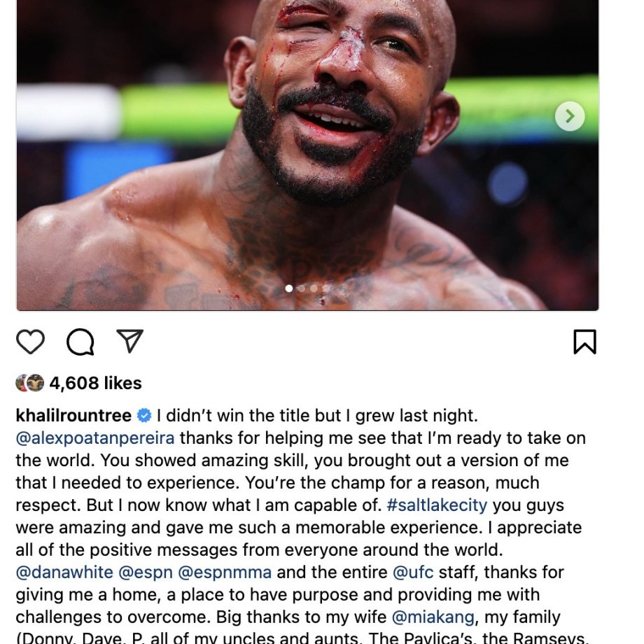Screen dimensions: 644x644
Task: Open the @miakang profile mention
Action: tap(433, 617)
